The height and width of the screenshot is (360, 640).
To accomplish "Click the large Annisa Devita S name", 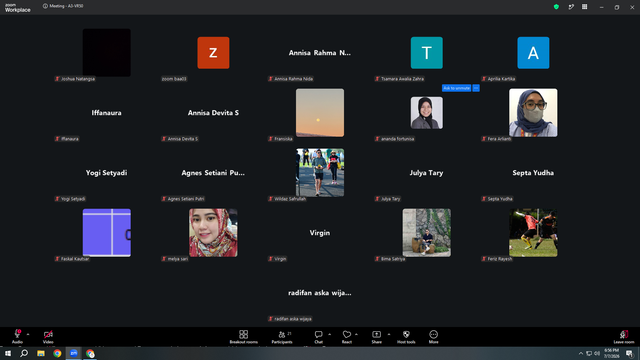I will click(213, 113).
